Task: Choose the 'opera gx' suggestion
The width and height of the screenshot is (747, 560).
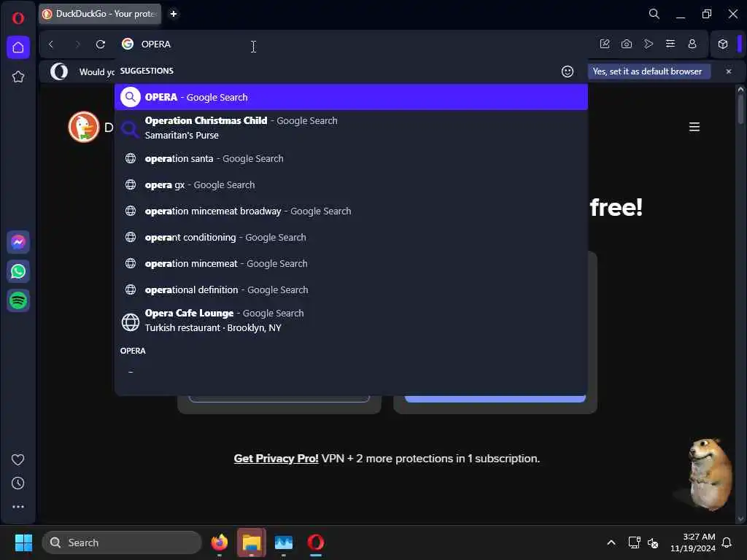Action: pos(351,184)
